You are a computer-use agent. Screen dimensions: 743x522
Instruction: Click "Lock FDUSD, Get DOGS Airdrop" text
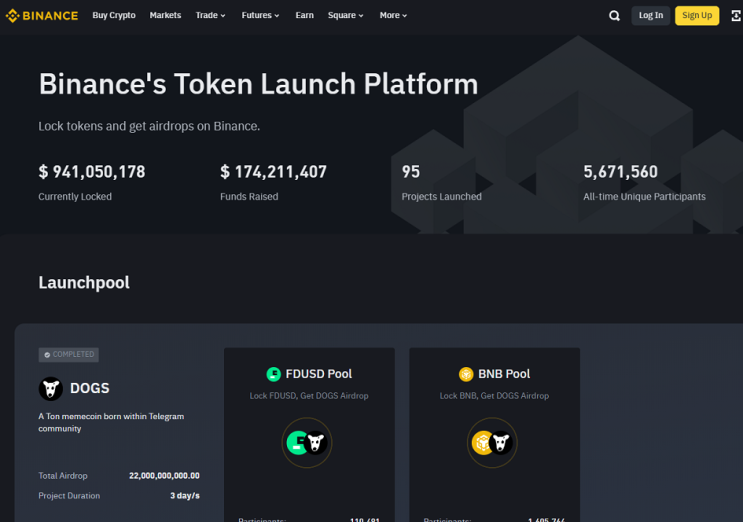point(309,396)
